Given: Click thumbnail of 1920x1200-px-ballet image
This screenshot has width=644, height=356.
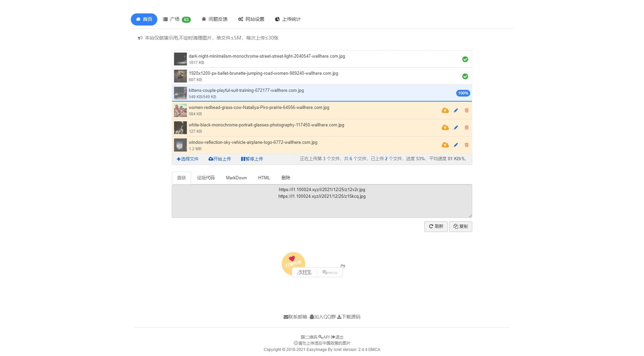Looking at the screenshot, I should coord(180,76).
